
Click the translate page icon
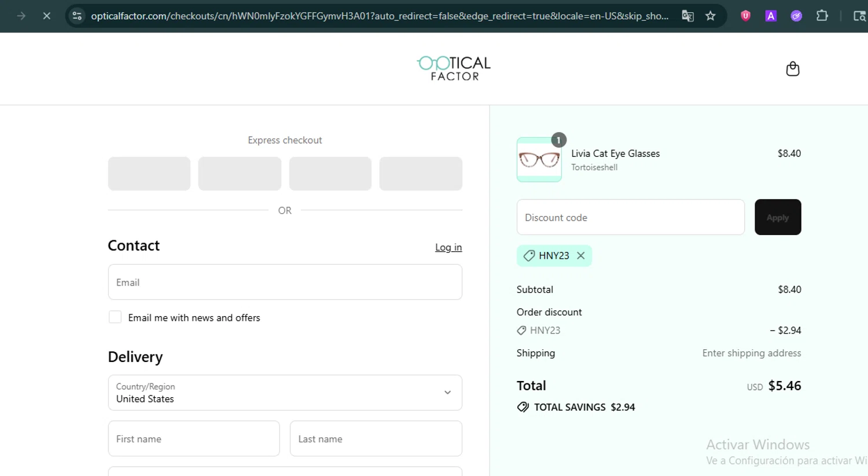click(x=687, y=16)
